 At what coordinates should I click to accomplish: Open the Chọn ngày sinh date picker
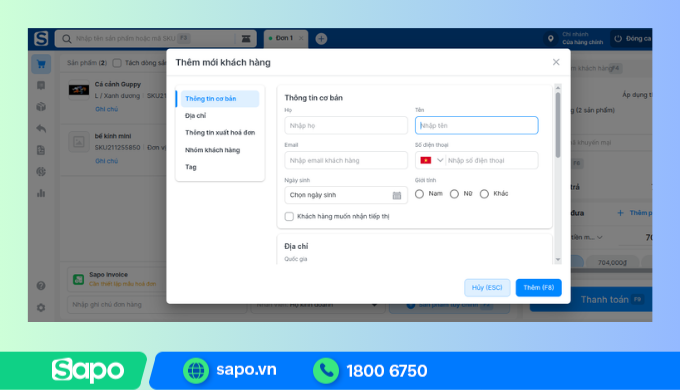pos(346,195)
